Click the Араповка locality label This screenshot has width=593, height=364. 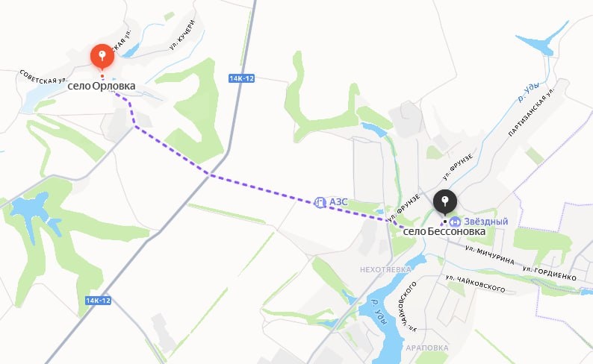[x=427, y=348]
